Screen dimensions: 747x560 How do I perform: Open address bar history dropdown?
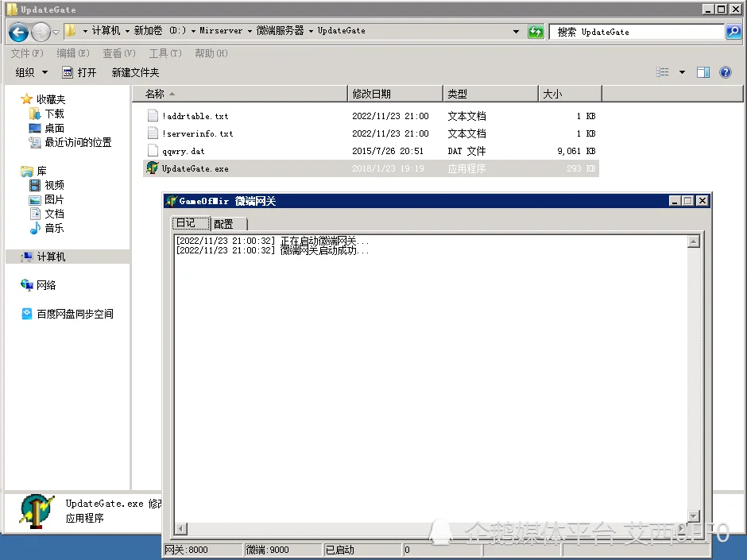point(517,32)
